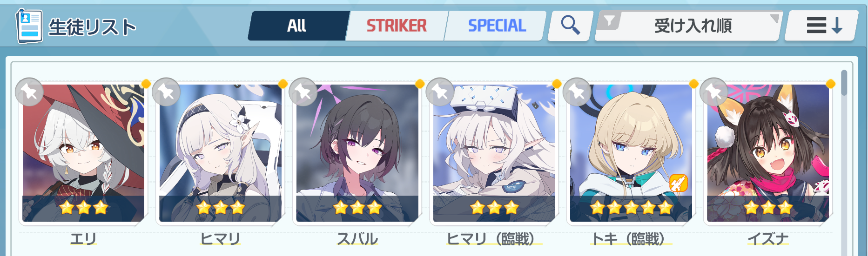Click the yellow dot marker on イズナ's card
This screenshot has width=868, height=256.
(830, 84)
